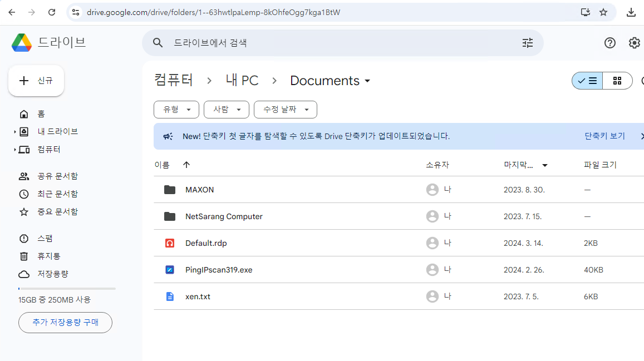Go to 최근 문서함 in the sidebar

click(x=57, y=194)
